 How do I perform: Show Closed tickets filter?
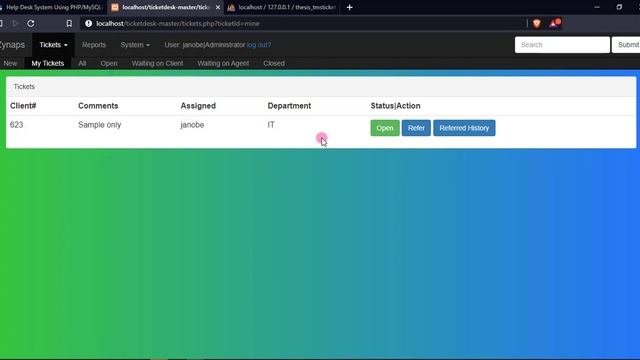click(274, 63)
